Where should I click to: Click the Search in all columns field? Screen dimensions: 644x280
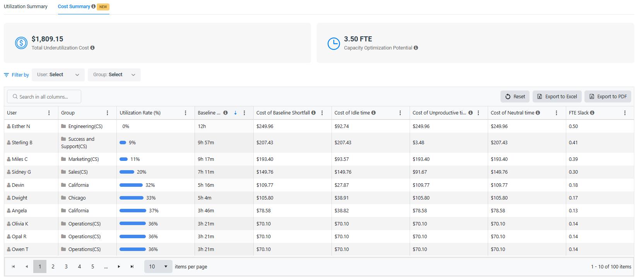(x=44, y=97)
